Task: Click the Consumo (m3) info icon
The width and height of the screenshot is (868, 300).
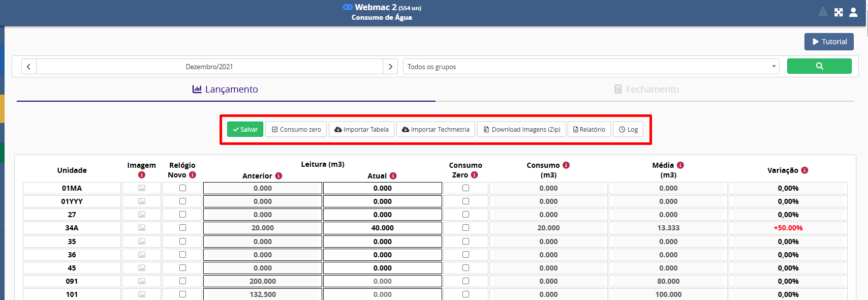Action: (x=566, y=165)
